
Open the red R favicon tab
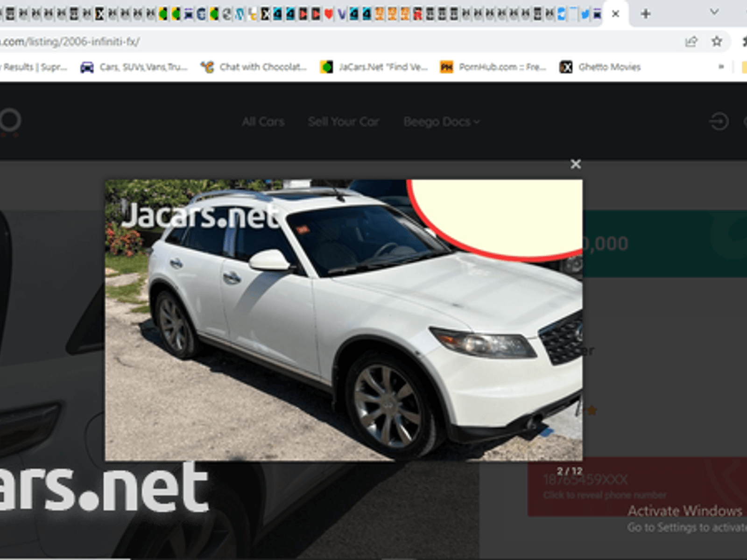[x=417, y=14]
